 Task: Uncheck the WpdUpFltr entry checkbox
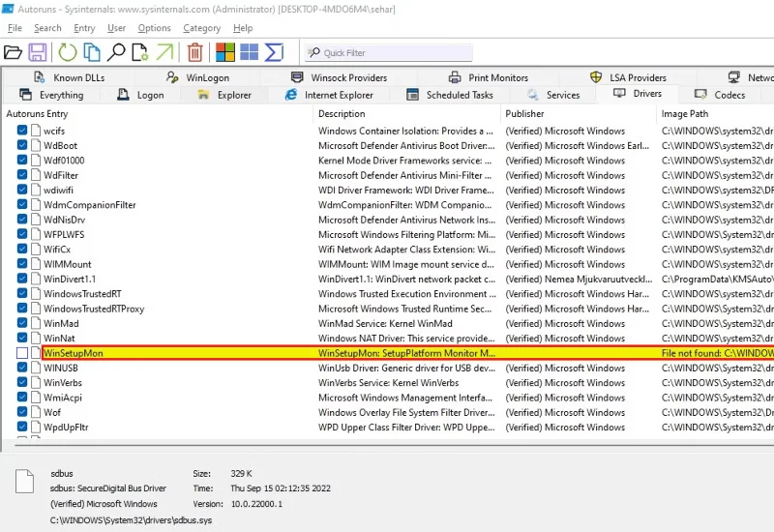(22, 427)
